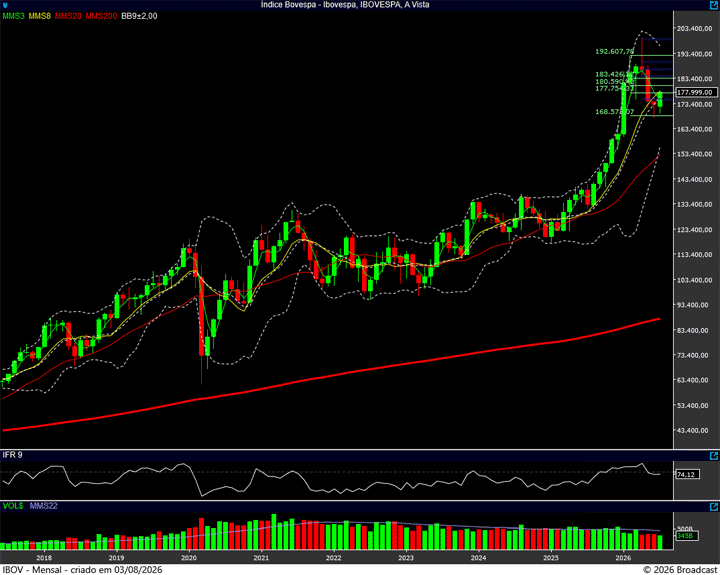Click the 203.400,00 price axis label
The height and width of the screenshot is (575, 720).
[695, 28]
